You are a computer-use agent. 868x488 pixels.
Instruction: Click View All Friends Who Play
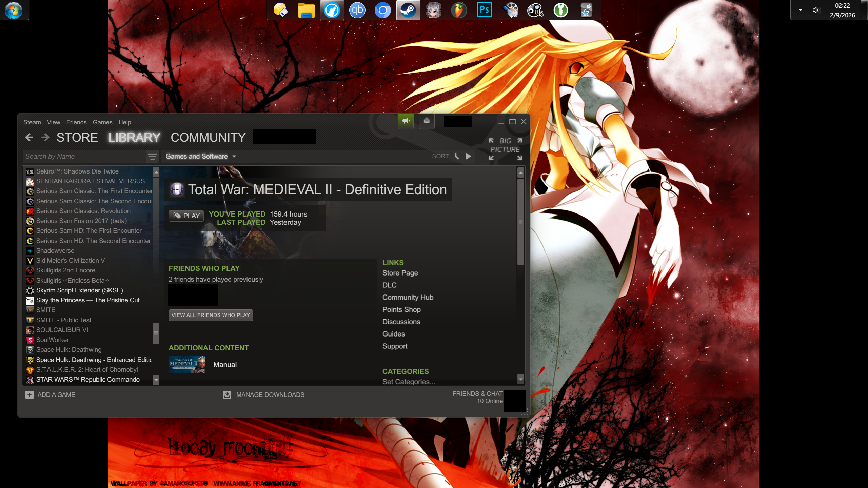pyautogui.click(x=211, y=315)
